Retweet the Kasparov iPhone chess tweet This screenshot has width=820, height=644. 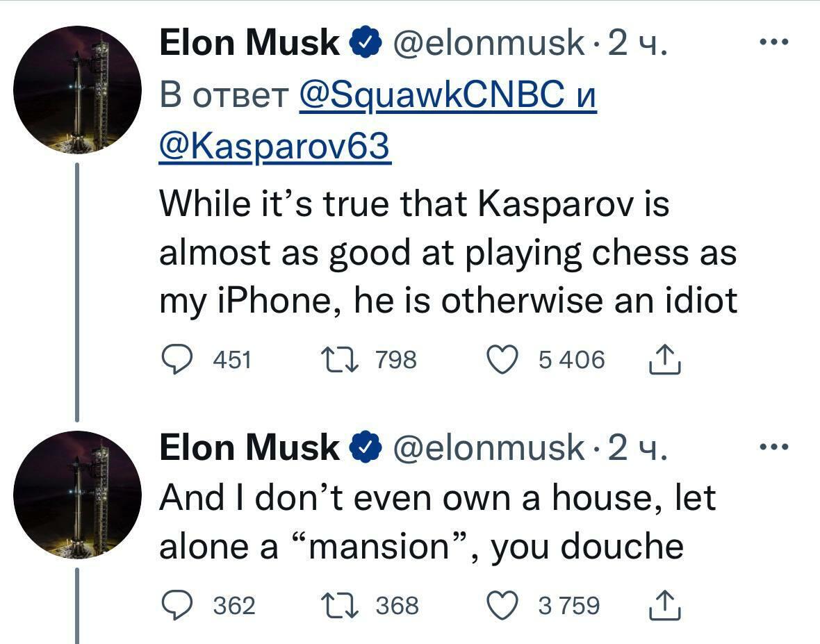coord(339,359)
